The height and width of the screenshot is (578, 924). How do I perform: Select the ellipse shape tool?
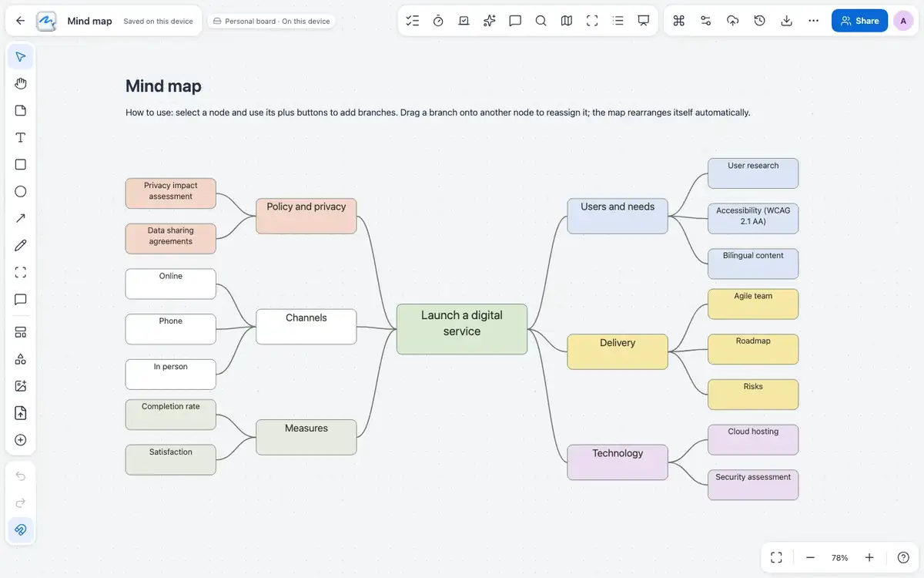pos(21,191)
